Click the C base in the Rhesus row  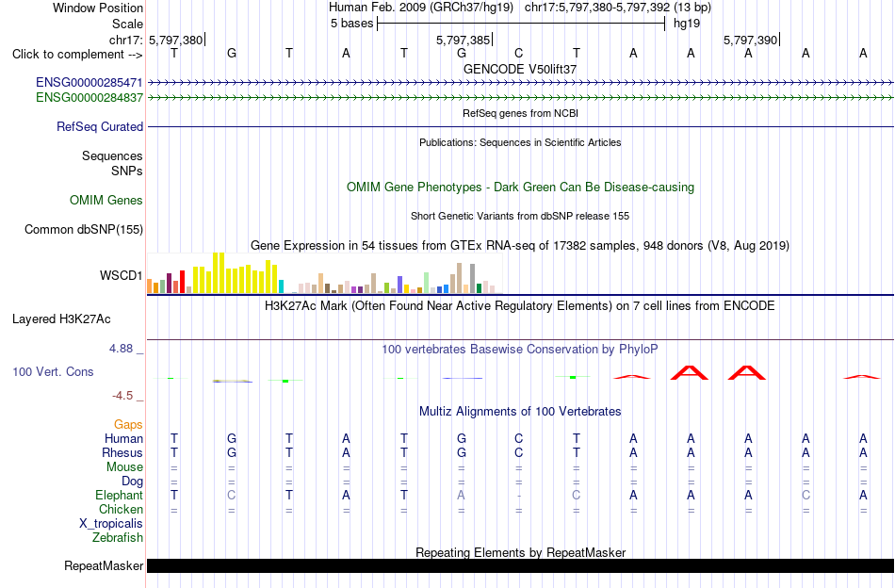(518, 452)
